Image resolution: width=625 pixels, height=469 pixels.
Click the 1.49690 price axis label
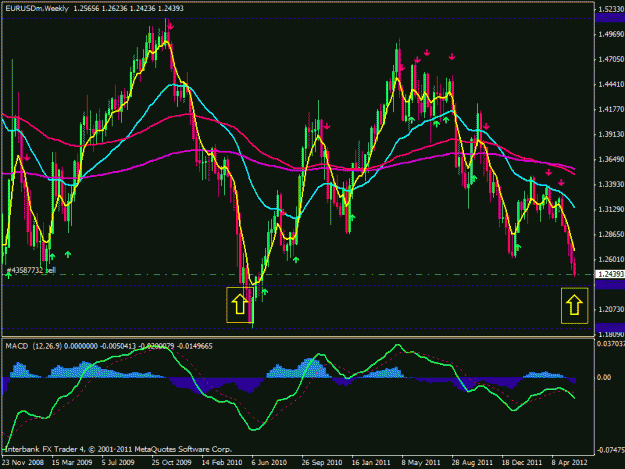coord(611,35)
